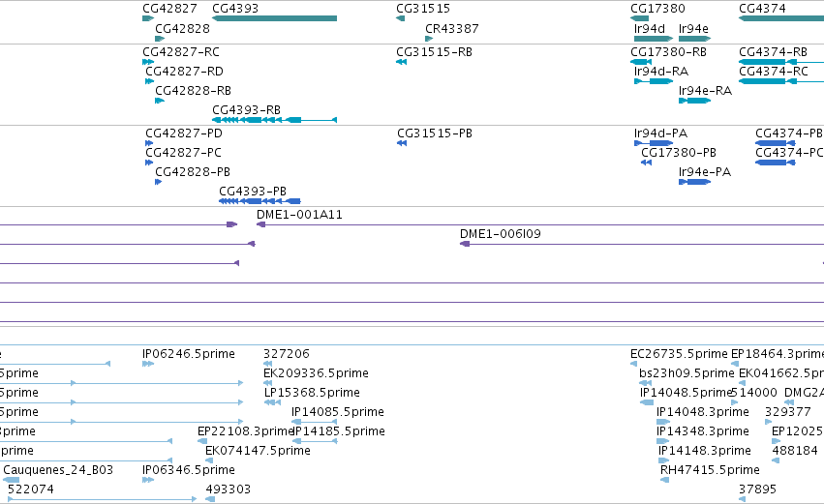
Task: Click the IP14148.3prime EST label
Action: [x=705, y=451]
